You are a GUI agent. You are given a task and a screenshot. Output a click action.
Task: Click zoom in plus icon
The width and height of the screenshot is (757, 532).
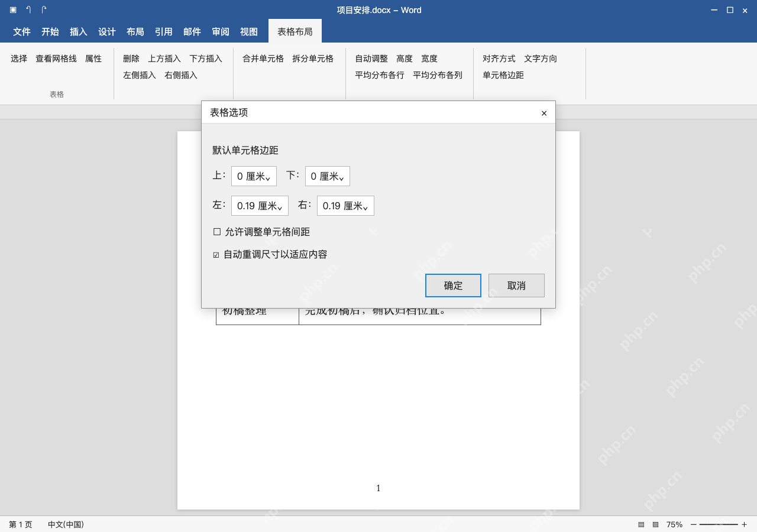tap(744, 524)
